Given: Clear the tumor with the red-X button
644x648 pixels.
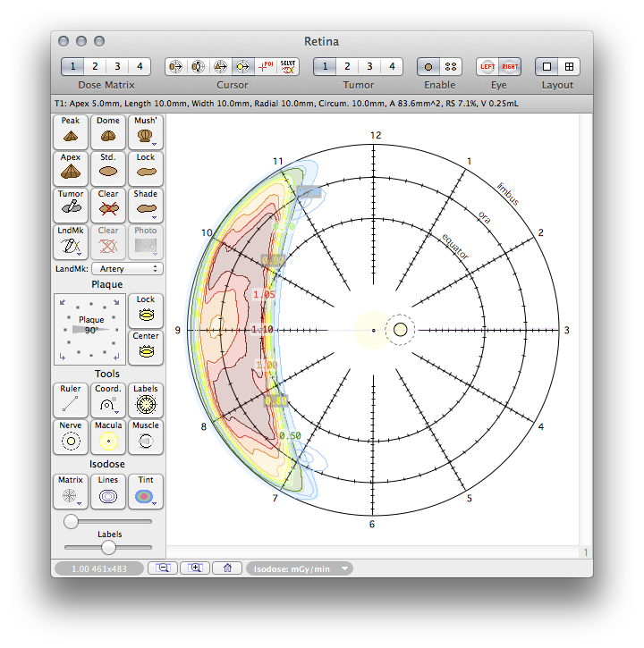Looking at the screenshot, I should (x=108, y=206).
